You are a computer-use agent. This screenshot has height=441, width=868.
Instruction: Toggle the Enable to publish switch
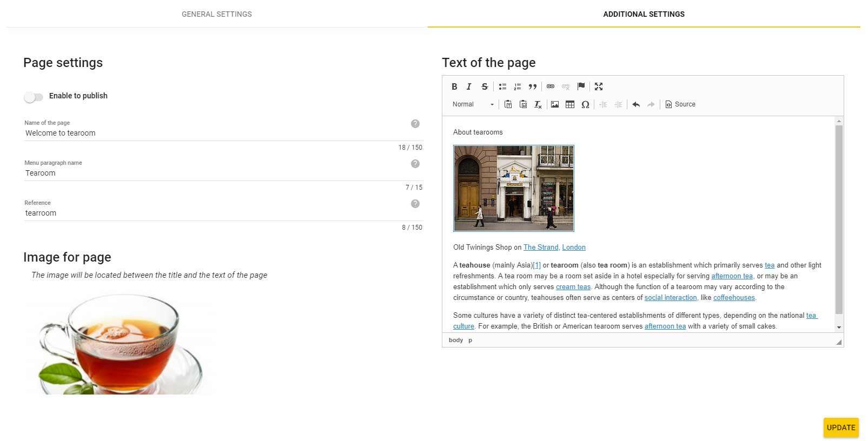pyautogui.click(x=34, y=97)
